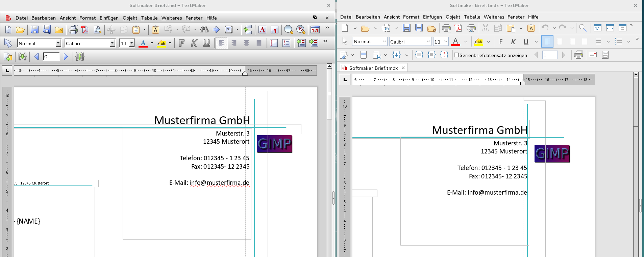Click the Hilfe menu in the left window
The width and height of the screenshot is (644, 257).
212,18
